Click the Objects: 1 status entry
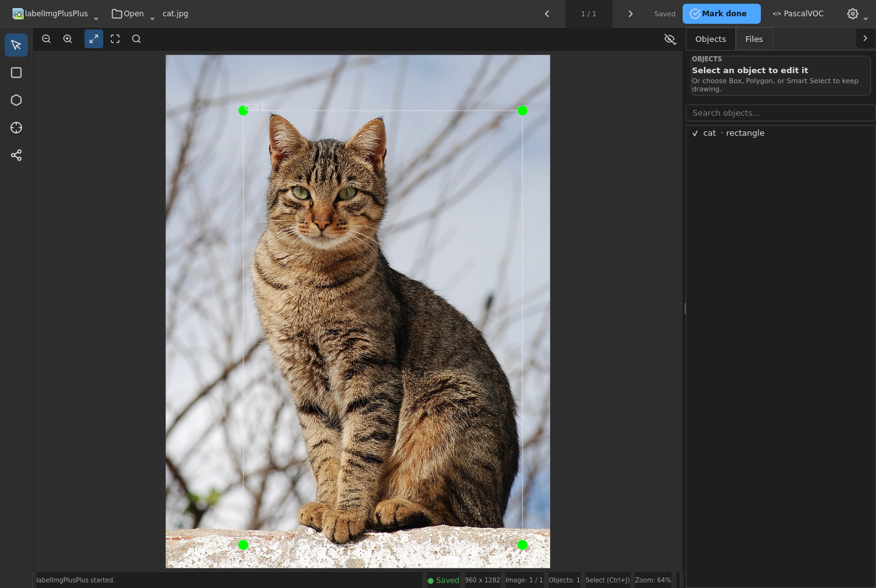Image resolution: width=876 pixels, height=588 pixels. point(564,580)
